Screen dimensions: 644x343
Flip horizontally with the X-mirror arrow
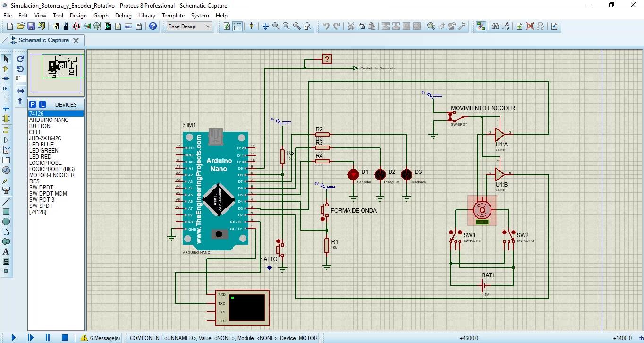pos(20,91)
